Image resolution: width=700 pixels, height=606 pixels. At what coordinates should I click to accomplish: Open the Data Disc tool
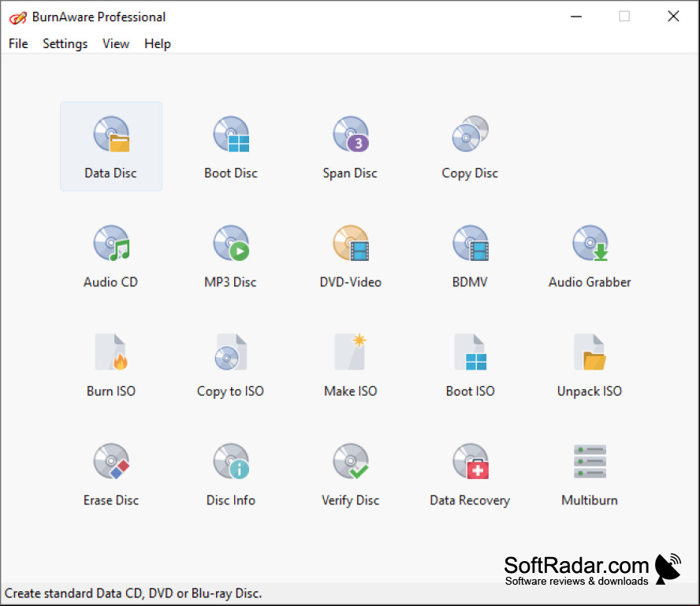[x=111, y=147]
